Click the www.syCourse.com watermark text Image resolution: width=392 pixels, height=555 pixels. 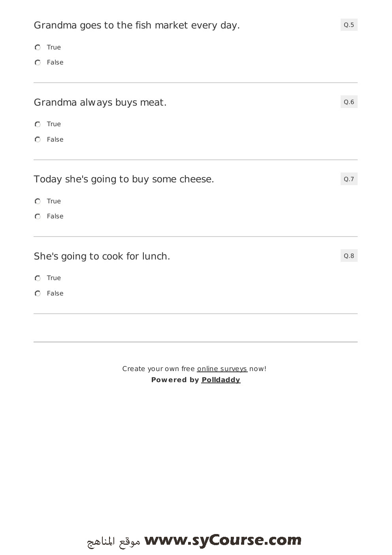[223, 540]
